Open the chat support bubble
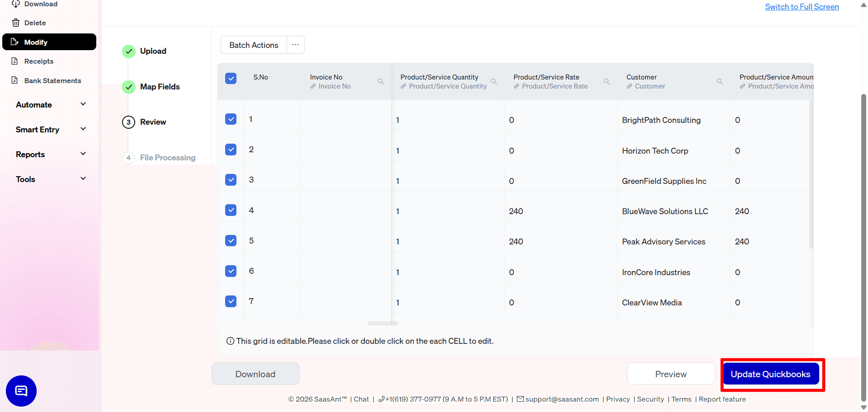The width and height of the screenshot is (868, 412). pos(21,391)
